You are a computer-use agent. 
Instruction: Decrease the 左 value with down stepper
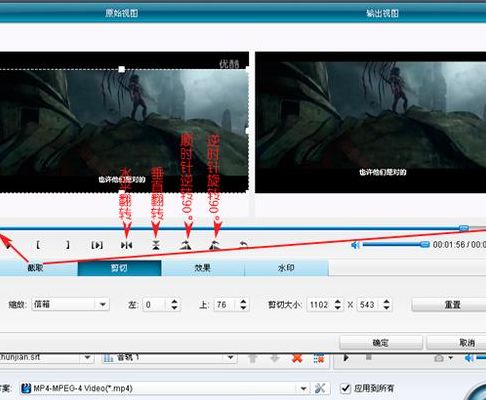(x=174, y=308)
